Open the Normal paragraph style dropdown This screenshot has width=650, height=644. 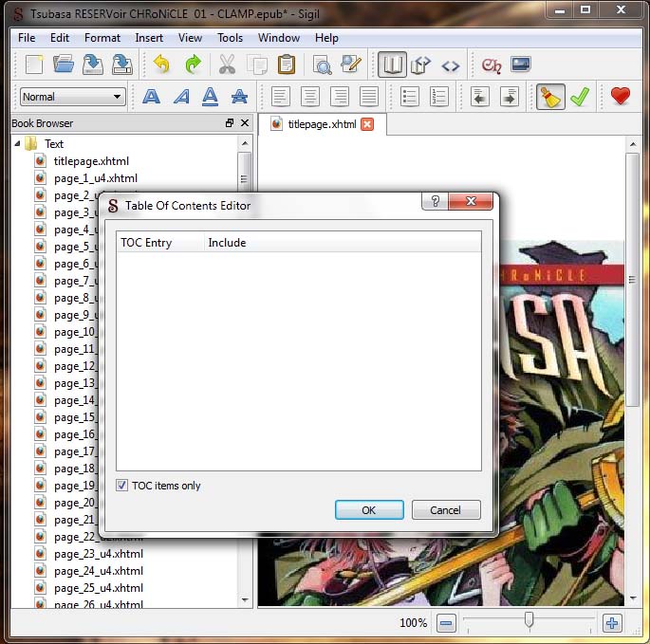[x=72, y=97]
